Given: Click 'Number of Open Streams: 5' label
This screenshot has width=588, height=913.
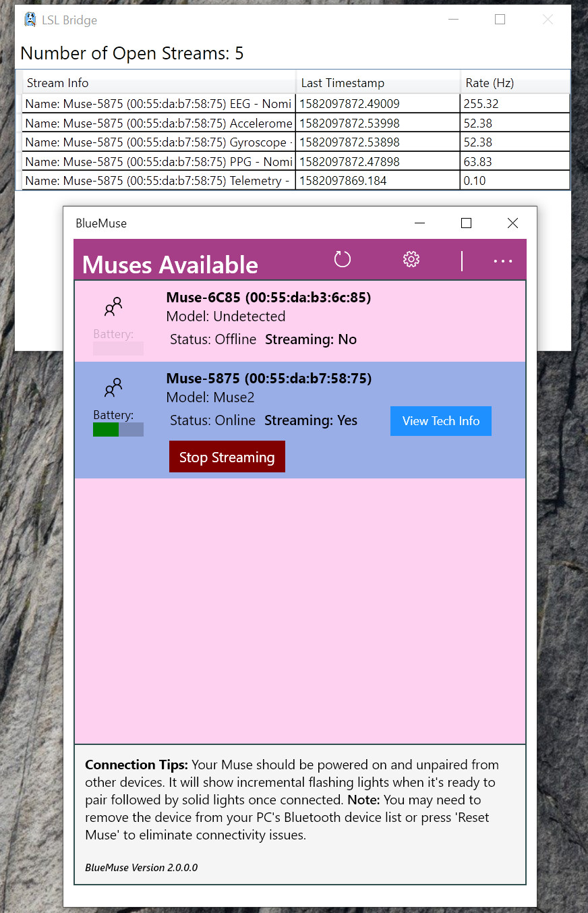Looking at the screenshot, I should [132, 53].
